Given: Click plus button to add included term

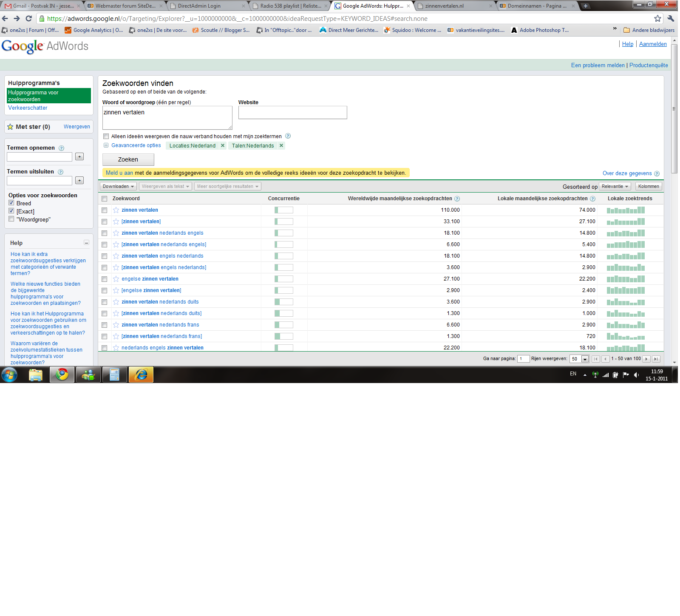Looking at the screenshot, I should pos(79,156).
